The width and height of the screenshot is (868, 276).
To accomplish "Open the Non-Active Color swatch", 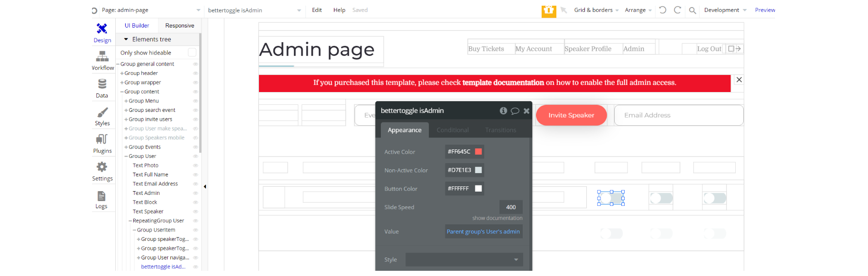I will pos(479,170).
